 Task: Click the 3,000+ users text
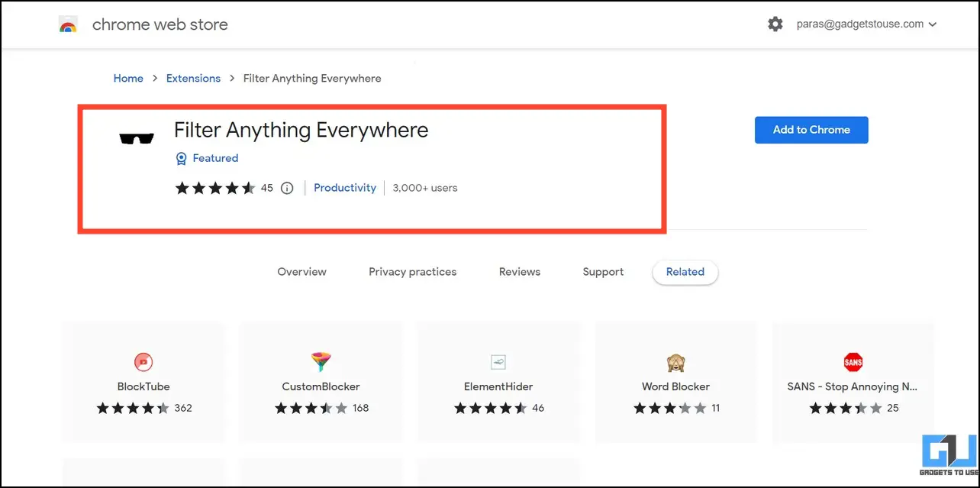425,188
